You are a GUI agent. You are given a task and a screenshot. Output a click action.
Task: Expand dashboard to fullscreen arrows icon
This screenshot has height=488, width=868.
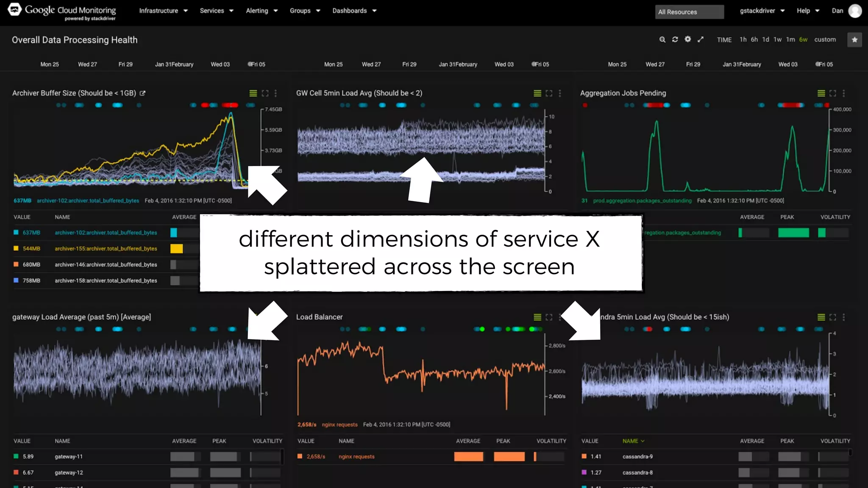point(701,39)
